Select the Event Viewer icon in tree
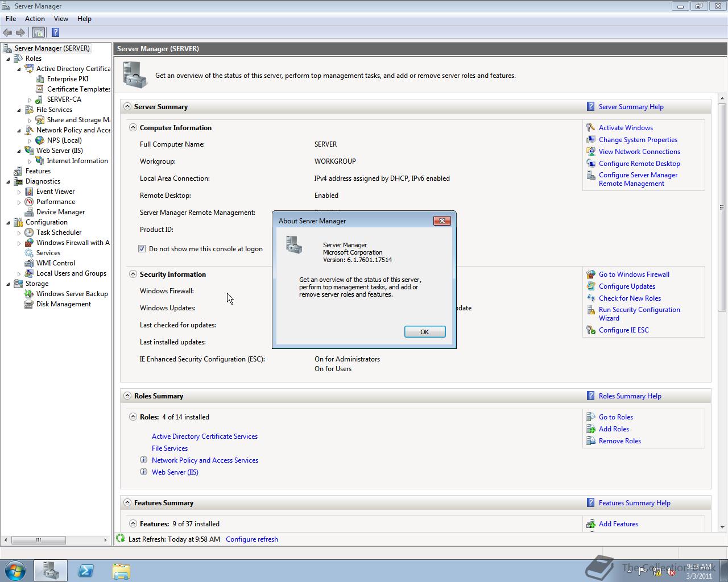Screen dimensions: 728x582 (x=29, y=192)
